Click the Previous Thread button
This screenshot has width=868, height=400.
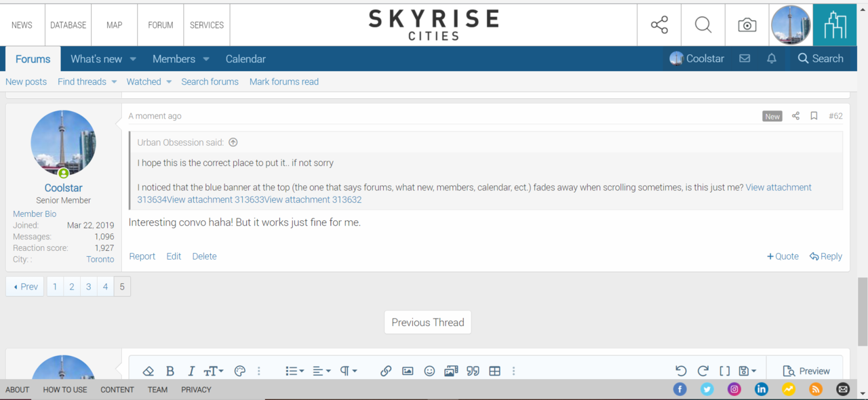[x=427, y=323]
